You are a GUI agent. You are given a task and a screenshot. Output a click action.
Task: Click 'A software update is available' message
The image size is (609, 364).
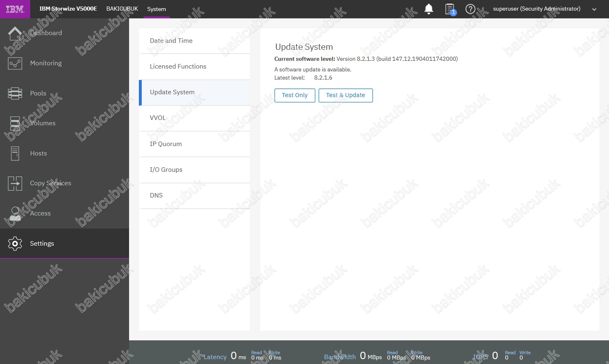(313, 70)
